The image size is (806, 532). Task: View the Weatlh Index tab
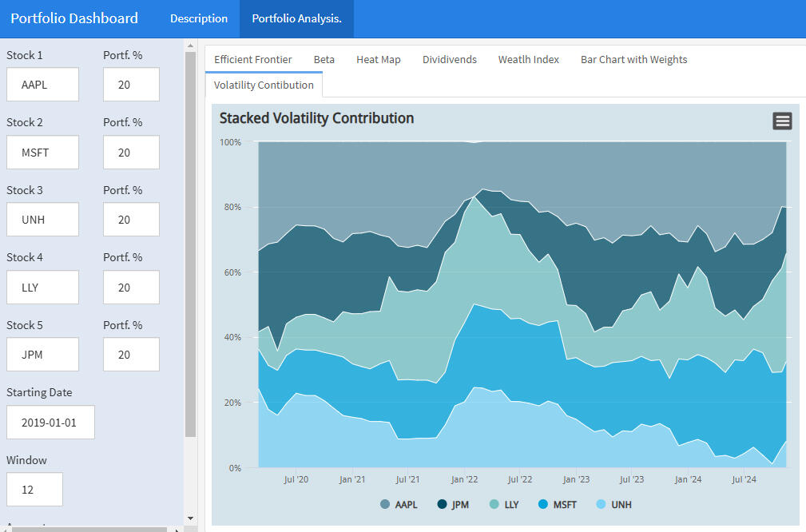[x=528, y=59]
